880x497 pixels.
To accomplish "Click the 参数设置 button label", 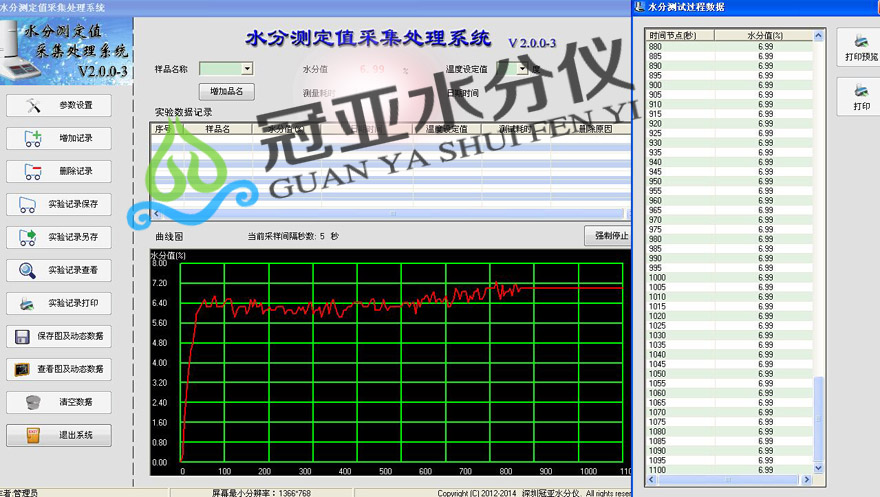I will point(76,105).
